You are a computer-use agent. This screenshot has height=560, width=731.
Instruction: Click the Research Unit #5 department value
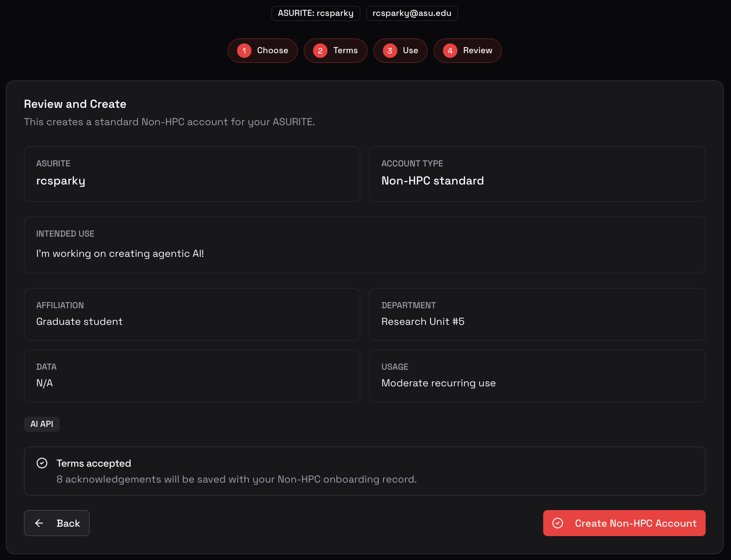[423, 322]
